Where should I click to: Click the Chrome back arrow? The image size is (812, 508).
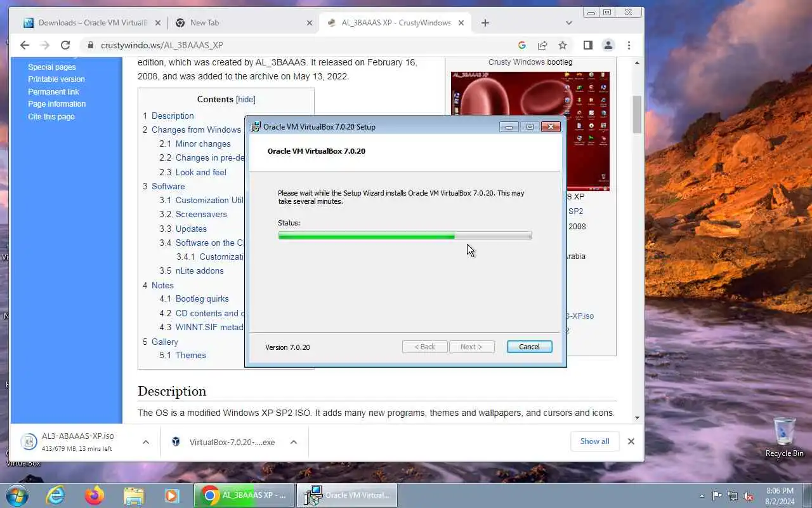tap(24, 45)
